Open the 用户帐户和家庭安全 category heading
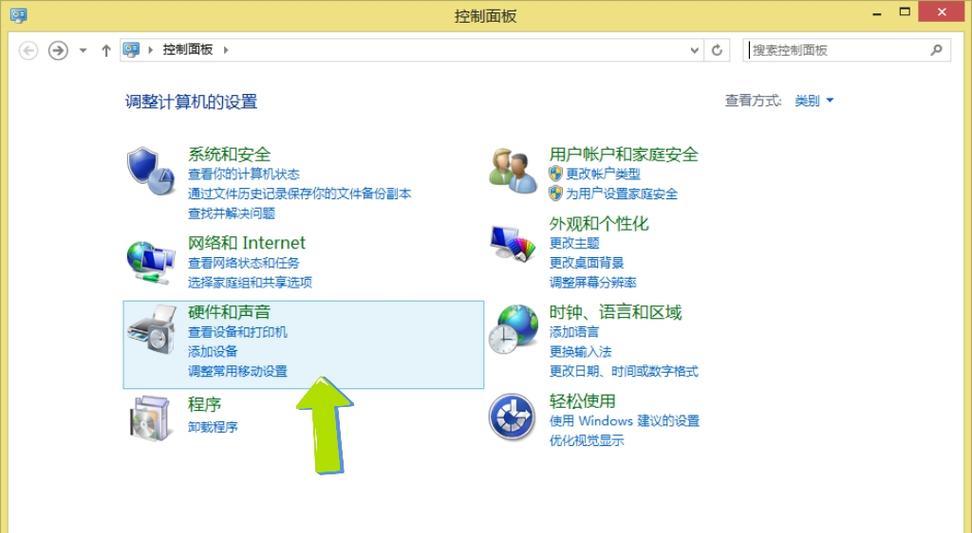Image resolution: width=972 pixels, height=533 pixels. tap(624, 154)
